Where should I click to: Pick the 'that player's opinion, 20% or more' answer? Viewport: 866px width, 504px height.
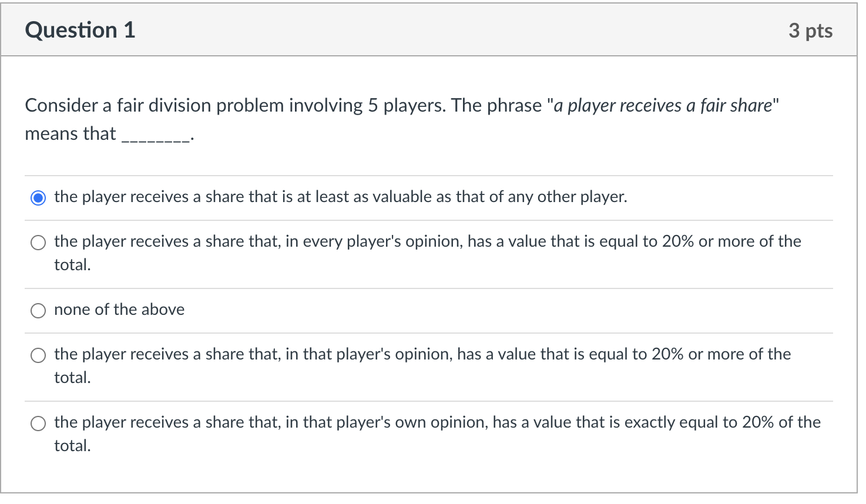point(38,355)
